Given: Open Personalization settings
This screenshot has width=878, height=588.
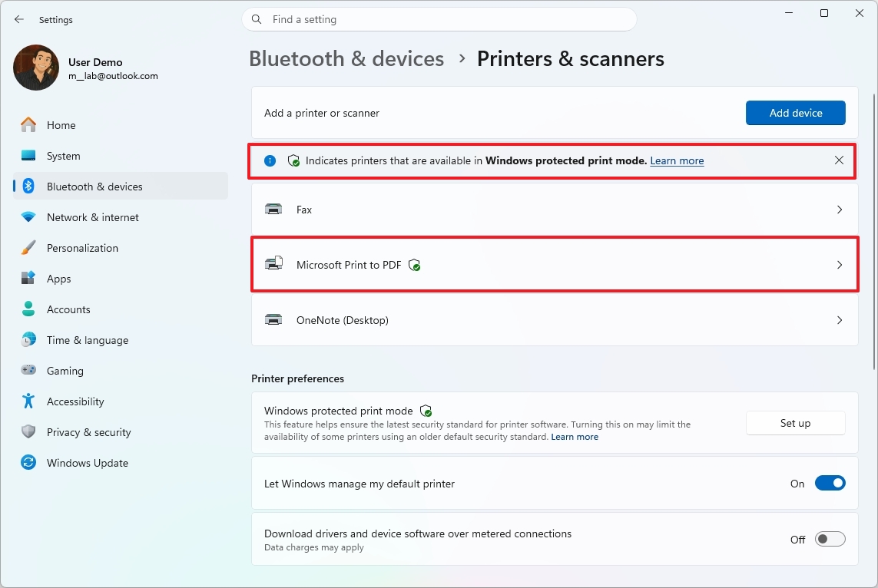Looking at the screenshot, I should [81, 247].
